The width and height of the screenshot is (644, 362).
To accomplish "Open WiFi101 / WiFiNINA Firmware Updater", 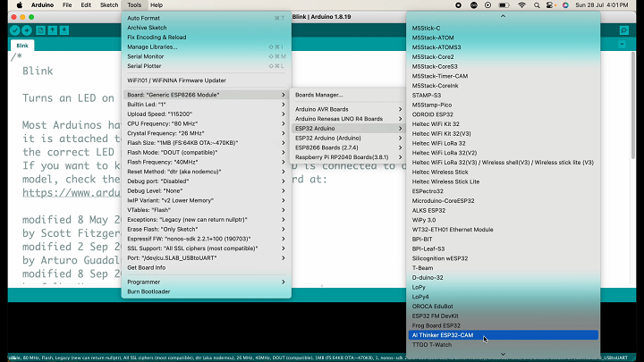I will (x=207, y=80).
